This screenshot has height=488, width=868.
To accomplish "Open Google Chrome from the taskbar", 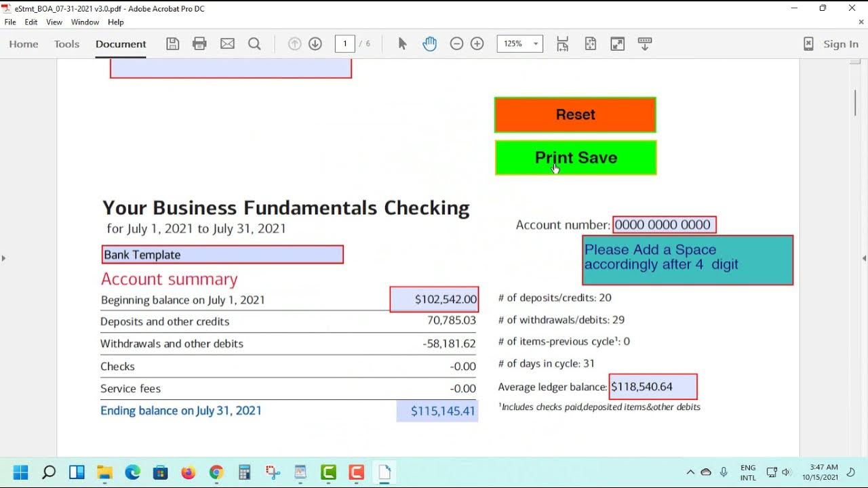I will click(216, 472).
